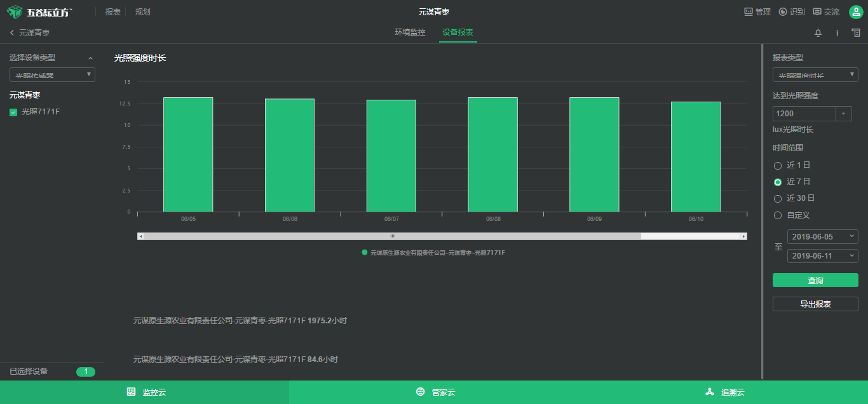Screen dimensions: 868x404
Task: Open the 报表类型 report type dropdown
Action: (815, 75)
